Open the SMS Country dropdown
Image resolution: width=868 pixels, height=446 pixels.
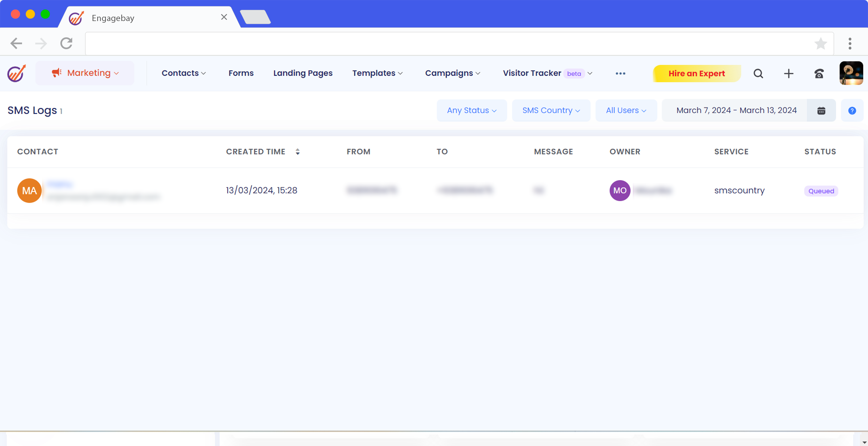coord(551,111)
